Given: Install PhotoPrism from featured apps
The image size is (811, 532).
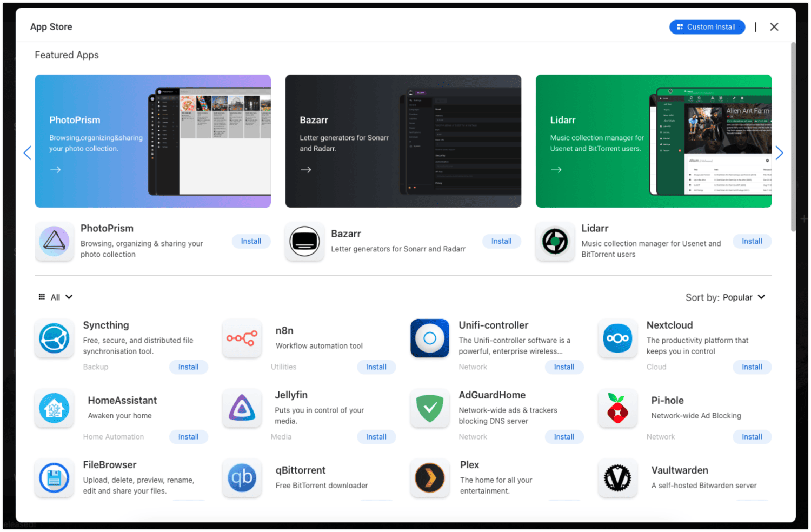Looking at the screenshot, I should tap(251, 241).
